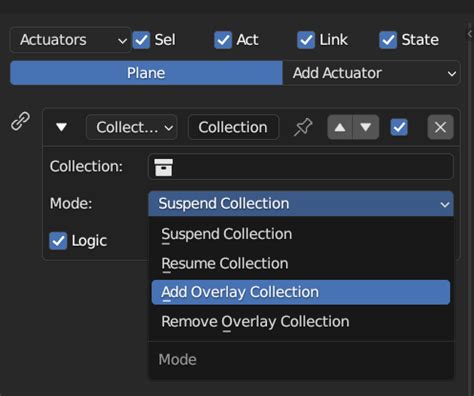Deactivate the actuator using its header checkbox
The width and height of the screenshot is (474, 396).
click(399, 127)
